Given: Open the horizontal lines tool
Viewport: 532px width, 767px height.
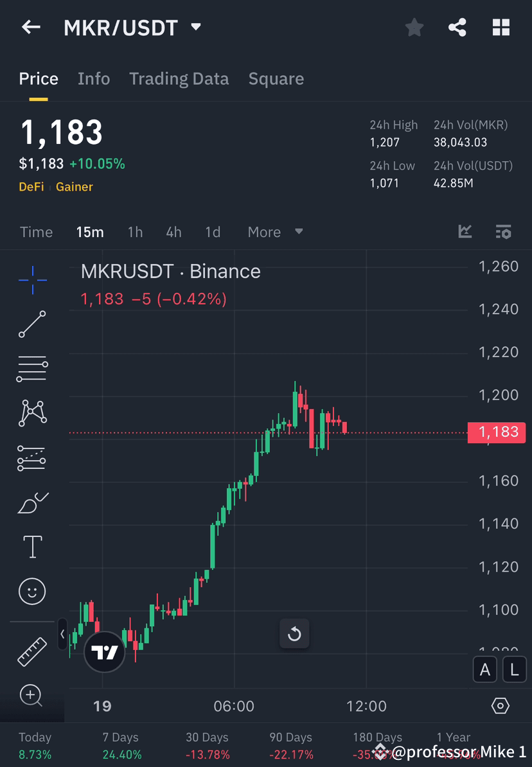Looking at the screenshot, I should point(32,369).
